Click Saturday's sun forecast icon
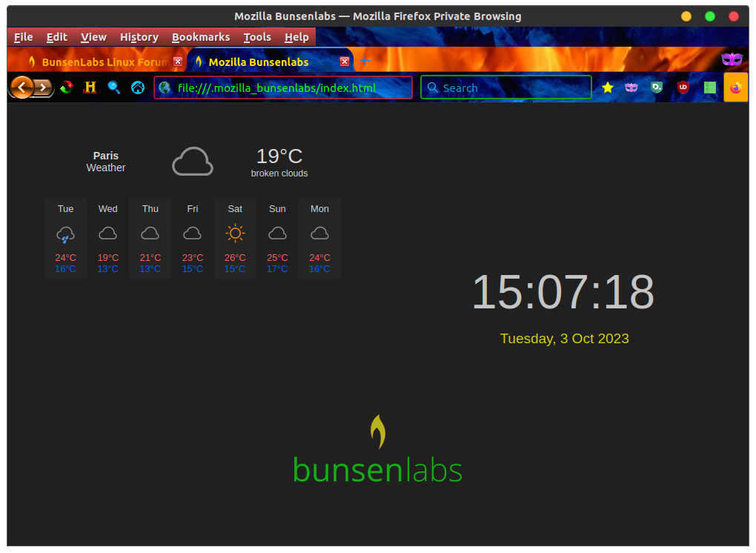Screen dimensions: 756x553 235,234
